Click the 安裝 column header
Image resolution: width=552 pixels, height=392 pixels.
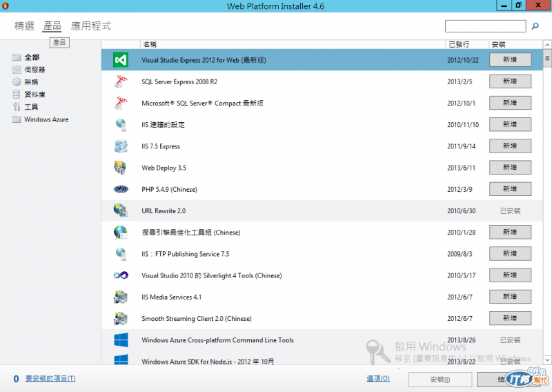coord(515,44)
